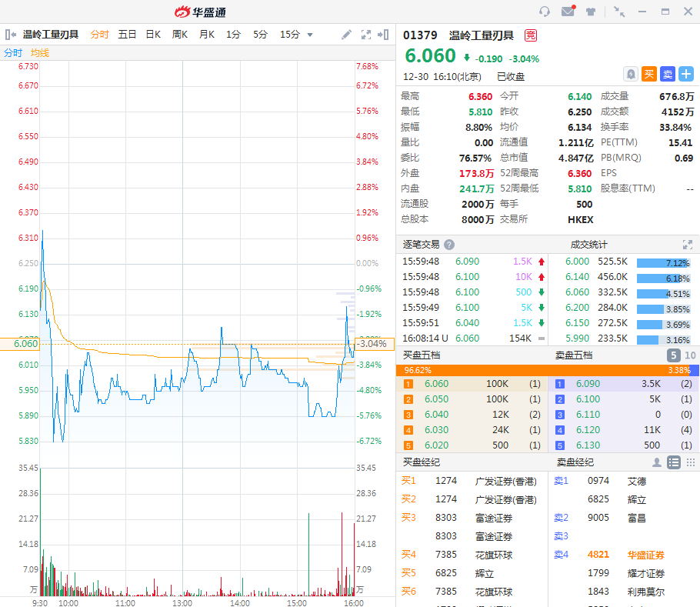Click the -3.04% label on chart right axis

375,344
